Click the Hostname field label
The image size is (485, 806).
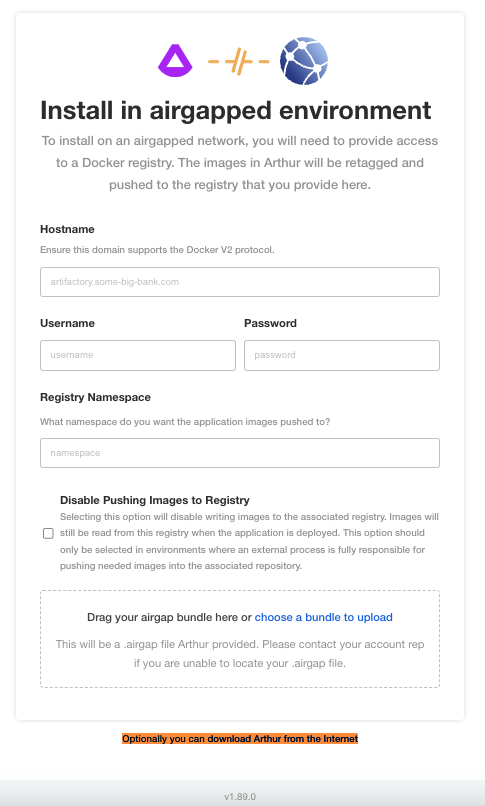click(67, 229)
